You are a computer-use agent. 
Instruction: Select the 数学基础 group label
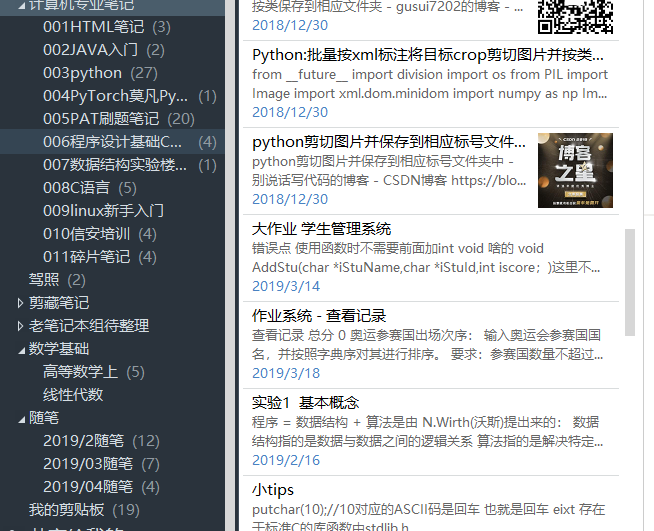coord(59,349)
